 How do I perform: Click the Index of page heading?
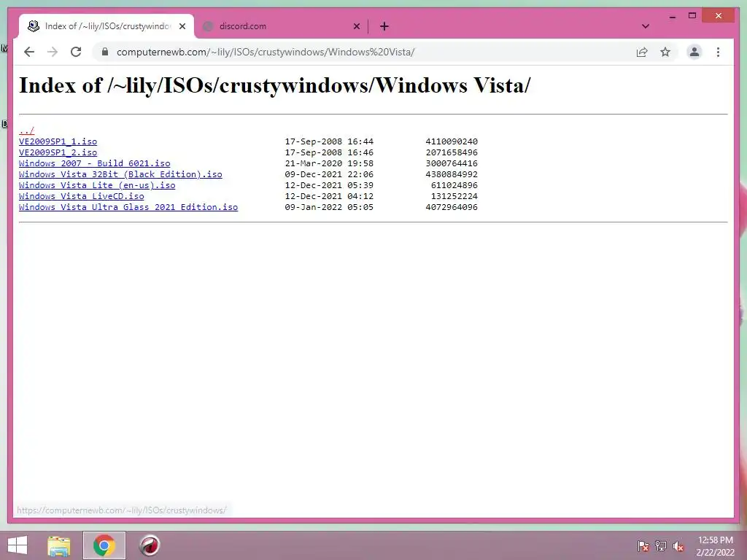(274, 86)
